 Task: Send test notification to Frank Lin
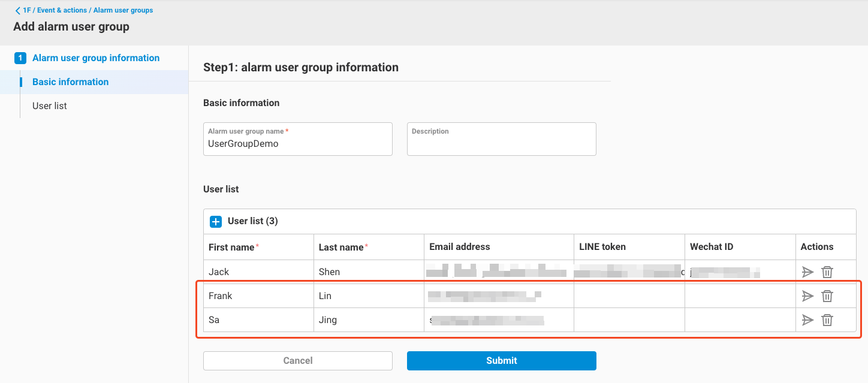807,296
